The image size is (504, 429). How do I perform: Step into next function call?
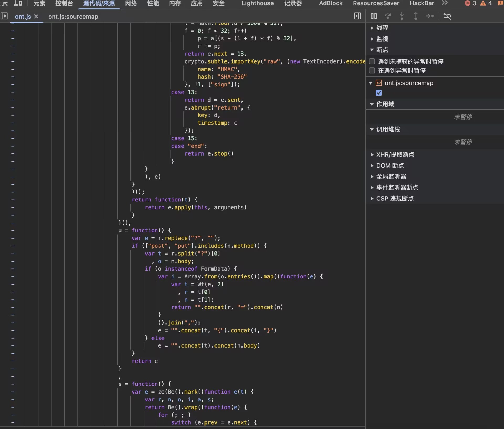[x=402, y=16]
